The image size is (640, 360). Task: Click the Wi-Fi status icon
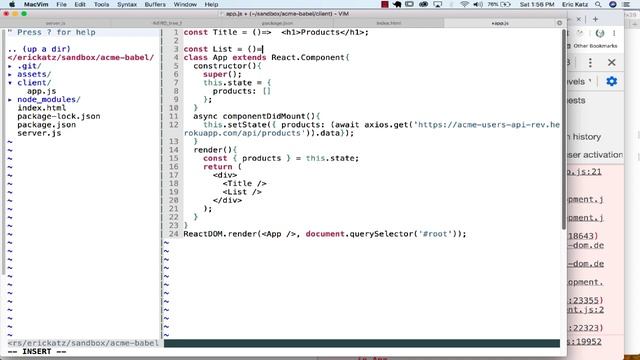464,4
